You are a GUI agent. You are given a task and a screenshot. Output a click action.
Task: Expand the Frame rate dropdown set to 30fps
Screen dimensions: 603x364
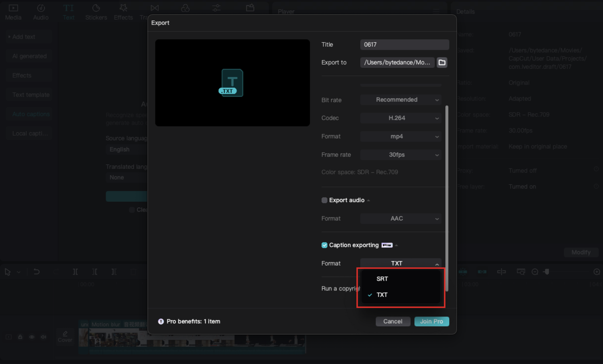(401, 154)
